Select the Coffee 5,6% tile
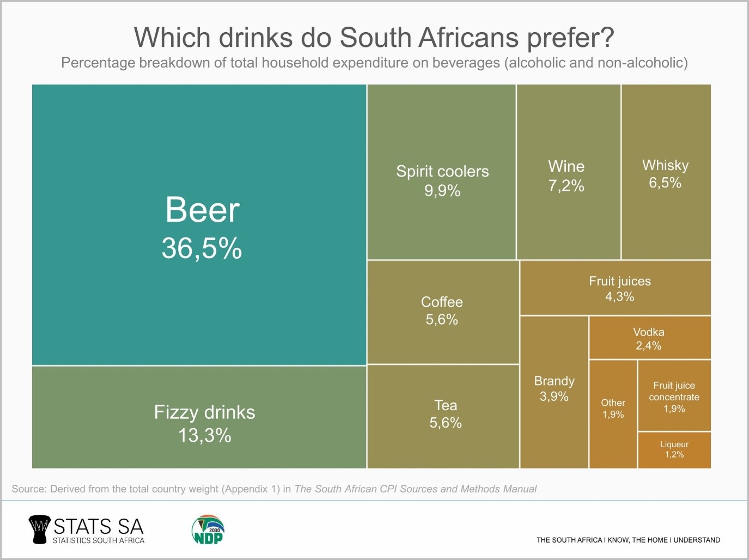This screenshot has height=560, width=749. 443,312
